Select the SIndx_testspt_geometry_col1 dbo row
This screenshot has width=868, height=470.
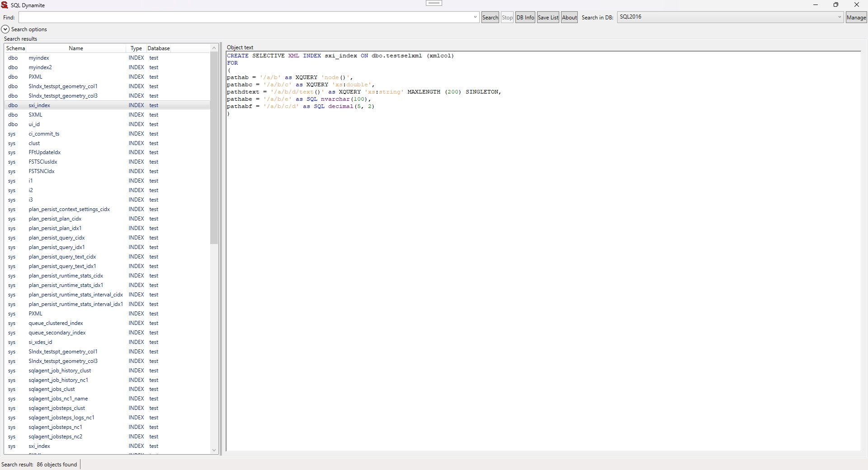[x=63, y=86]
